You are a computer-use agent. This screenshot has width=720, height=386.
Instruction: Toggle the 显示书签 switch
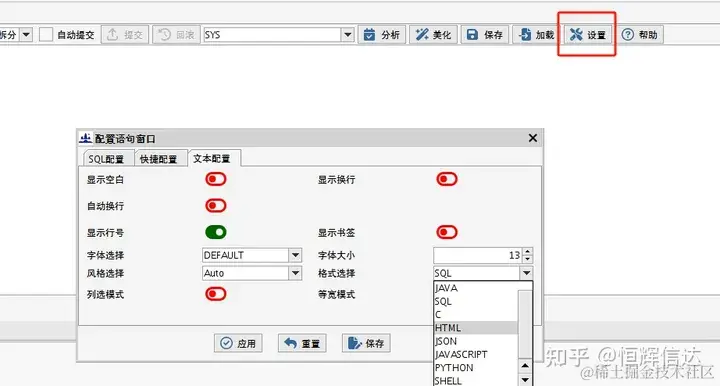point(447,232)
